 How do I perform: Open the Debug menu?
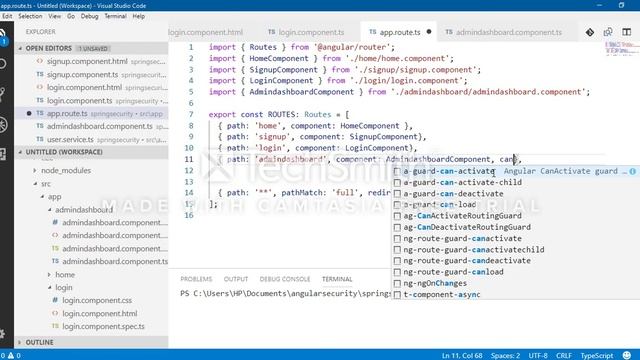89,16
